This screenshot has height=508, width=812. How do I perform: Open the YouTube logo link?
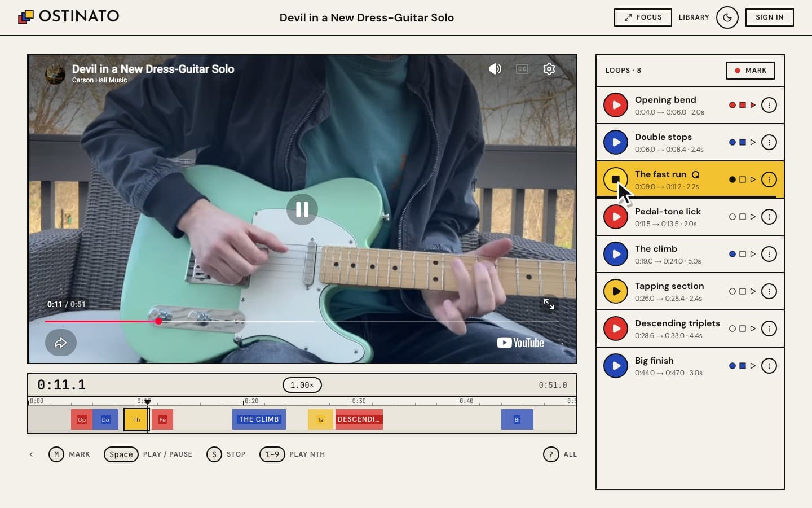[x=520, y=343]
